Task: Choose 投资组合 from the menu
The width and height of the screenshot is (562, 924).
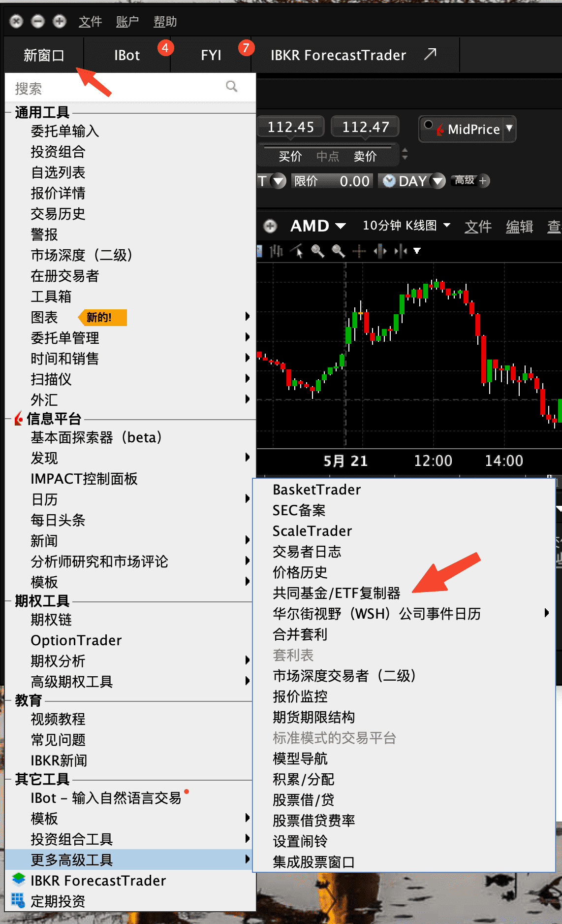Action: (x=58, y=152)
